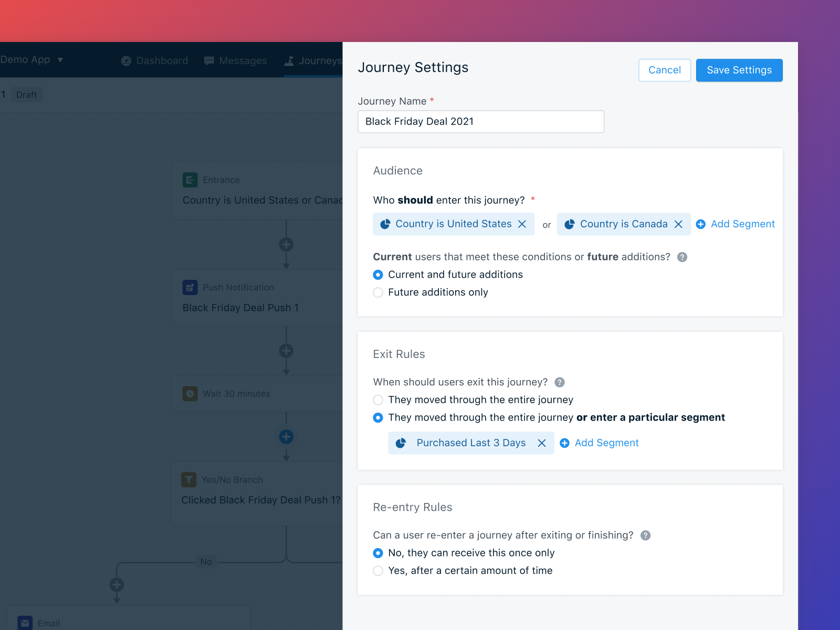The height and width of the screenshot is (630, 840).
Task: Add step on the No branch
Action: point(117,585)
